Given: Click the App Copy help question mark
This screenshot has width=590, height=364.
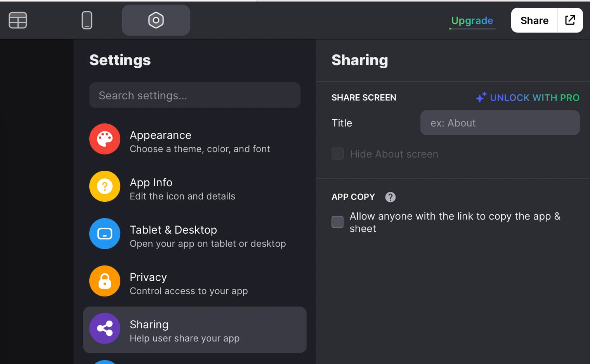Looking at the screenshot, I should pyautogui.click(x=390, y=197).
